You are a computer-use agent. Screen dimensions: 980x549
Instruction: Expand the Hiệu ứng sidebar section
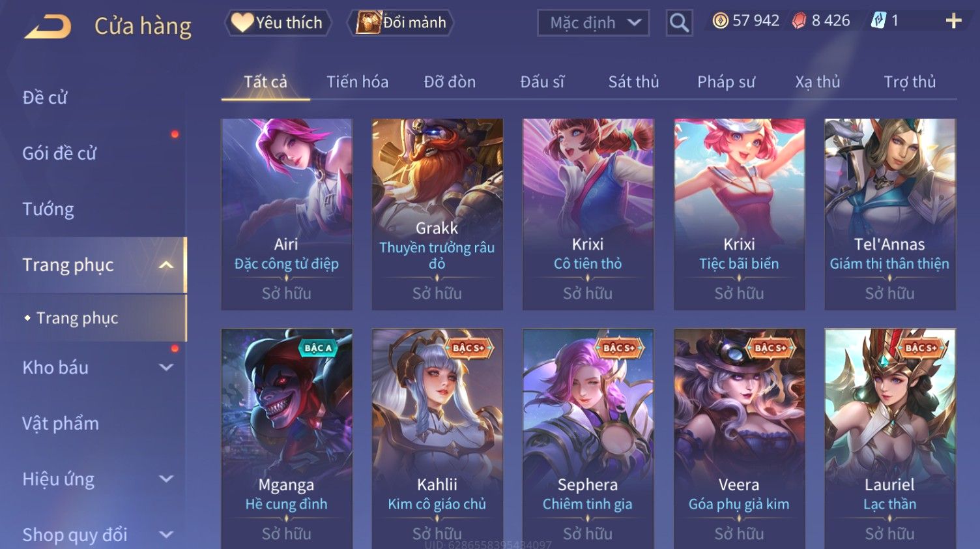pyautogui.click(x=166, y=479)
